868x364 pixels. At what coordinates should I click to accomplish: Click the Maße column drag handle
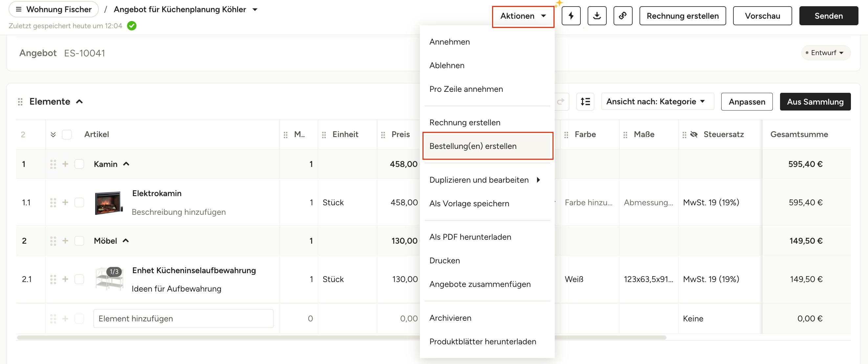[625, 135]
